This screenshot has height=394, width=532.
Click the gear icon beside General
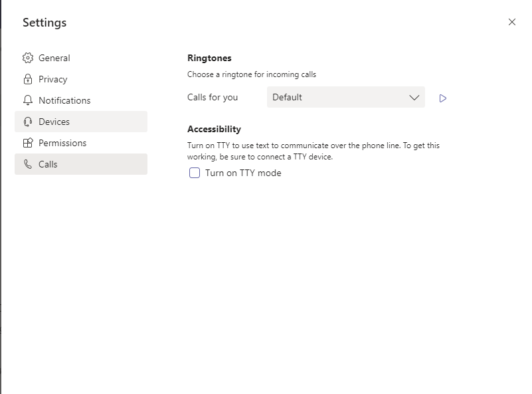tap(27, 58)
